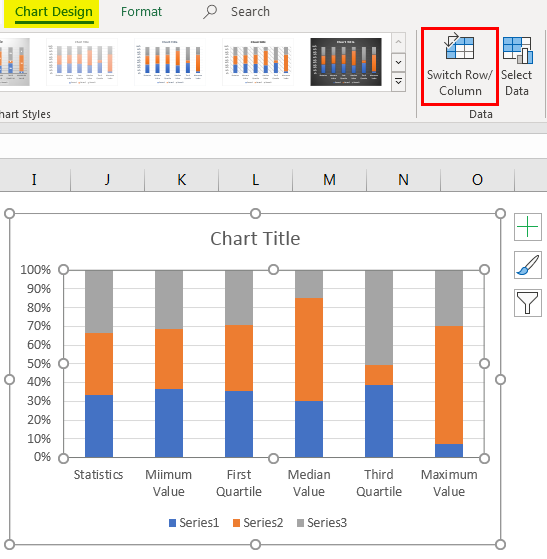Select the blue segment of Statistics bar
Screen dimensions: 547x559
tap(99, 426)
